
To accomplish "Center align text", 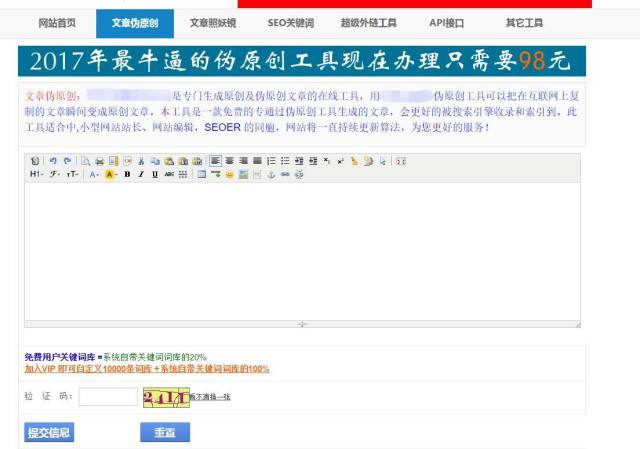I will click(x=229, y=161).
